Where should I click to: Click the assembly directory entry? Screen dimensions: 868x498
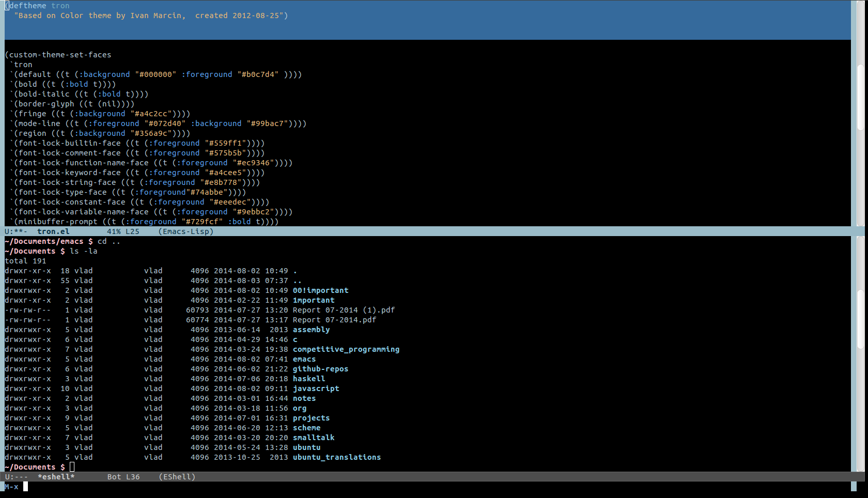312,330
